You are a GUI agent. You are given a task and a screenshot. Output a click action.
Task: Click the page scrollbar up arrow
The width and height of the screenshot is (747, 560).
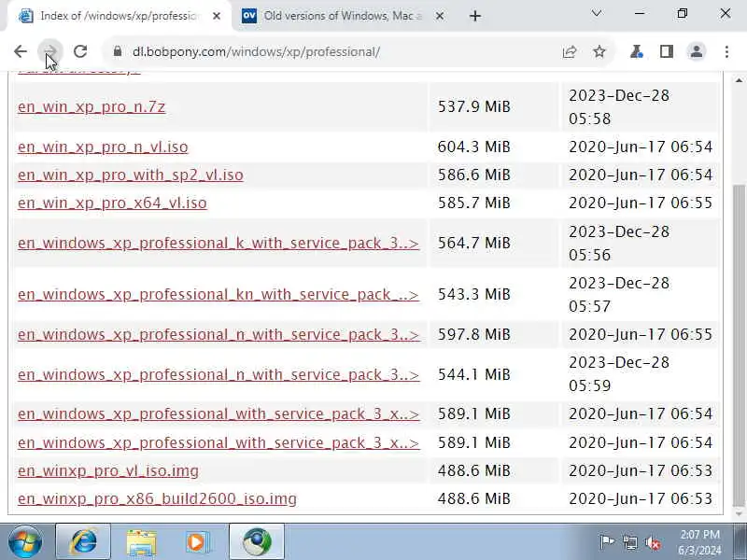click(739, 80)
